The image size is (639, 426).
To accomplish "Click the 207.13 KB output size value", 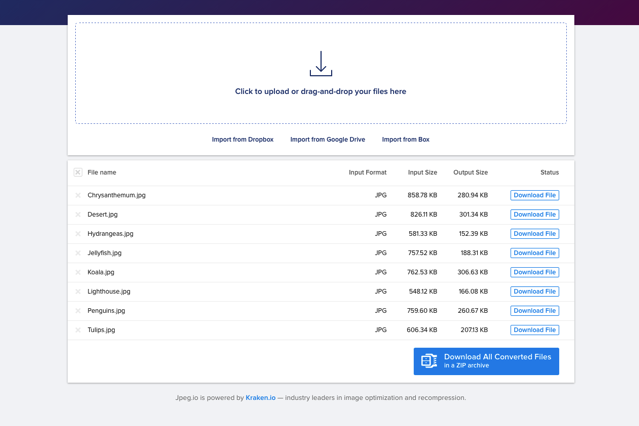I will pos(474,330).
